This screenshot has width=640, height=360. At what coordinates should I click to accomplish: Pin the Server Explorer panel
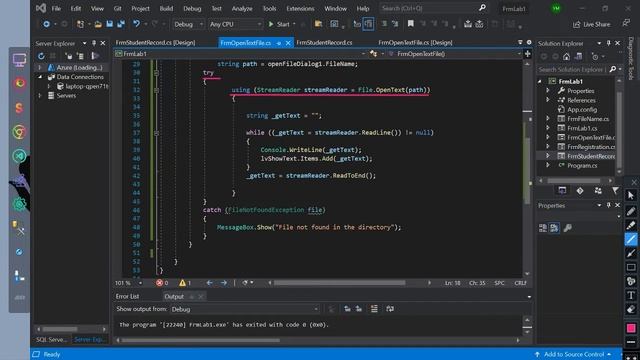(x=94, y=43)
